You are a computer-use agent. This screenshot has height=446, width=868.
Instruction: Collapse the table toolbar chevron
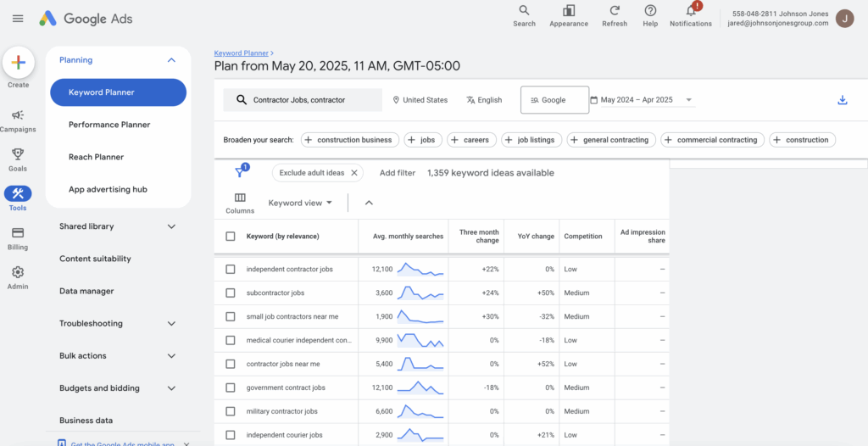(370, 203)
